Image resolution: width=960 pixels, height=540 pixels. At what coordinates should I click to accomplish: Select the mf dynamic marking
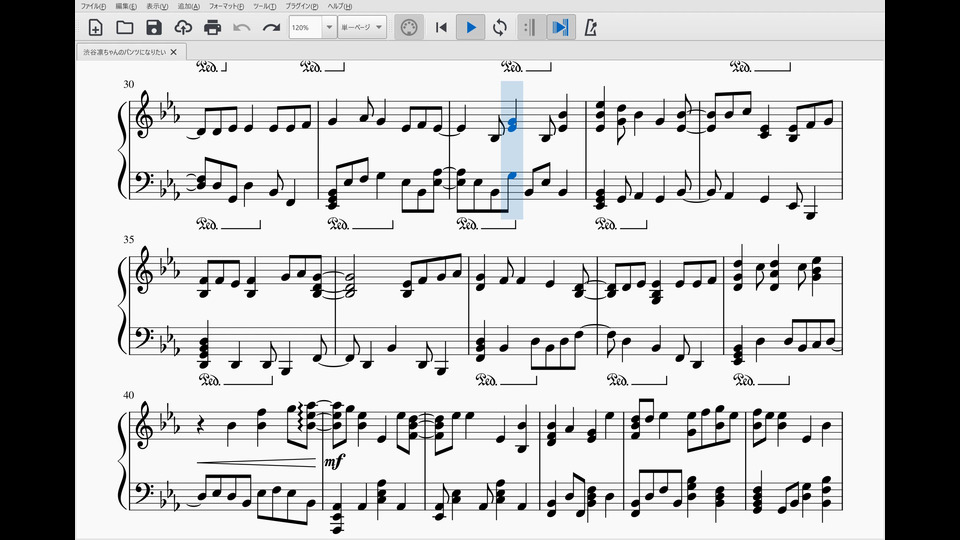[x=334, y=461]
